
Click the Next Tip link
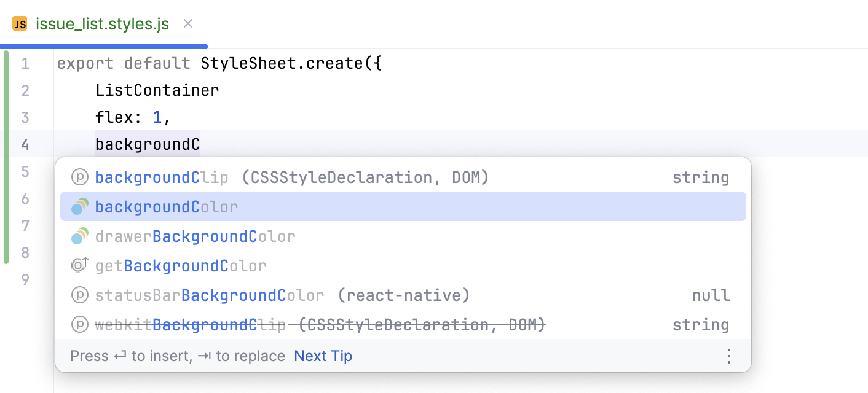click(x=323, y=356)
